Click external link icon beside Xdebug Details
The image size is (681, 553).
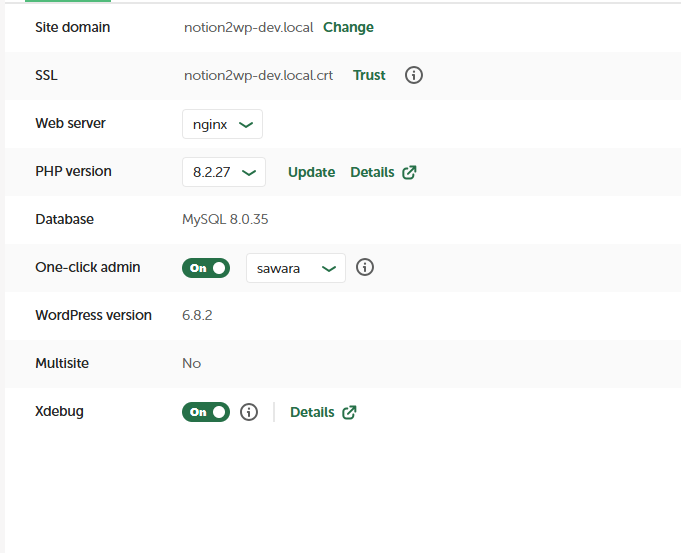[349, 412]
